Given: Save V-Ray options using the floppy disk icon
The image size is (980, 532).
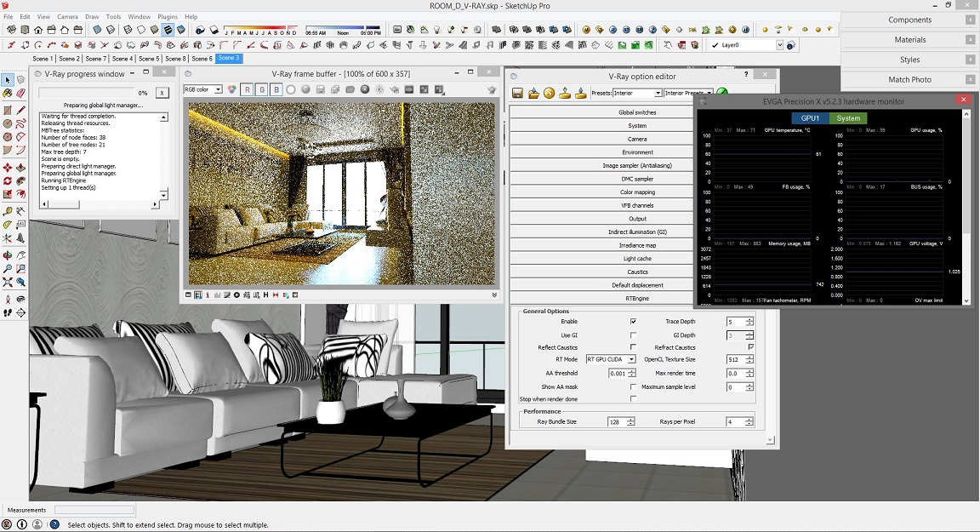Looking at the screenshot, I should [517, 93].
